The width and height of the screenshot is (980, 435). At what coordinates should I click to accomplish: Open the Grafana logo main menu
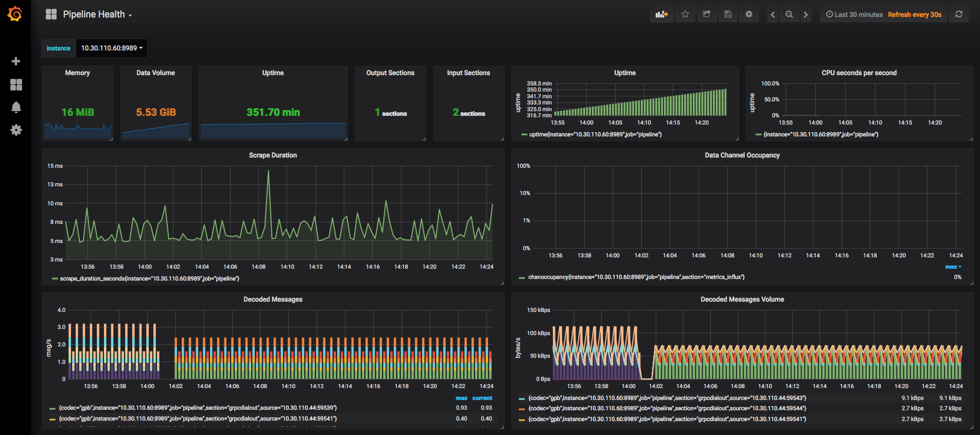[x=15, y=14]
